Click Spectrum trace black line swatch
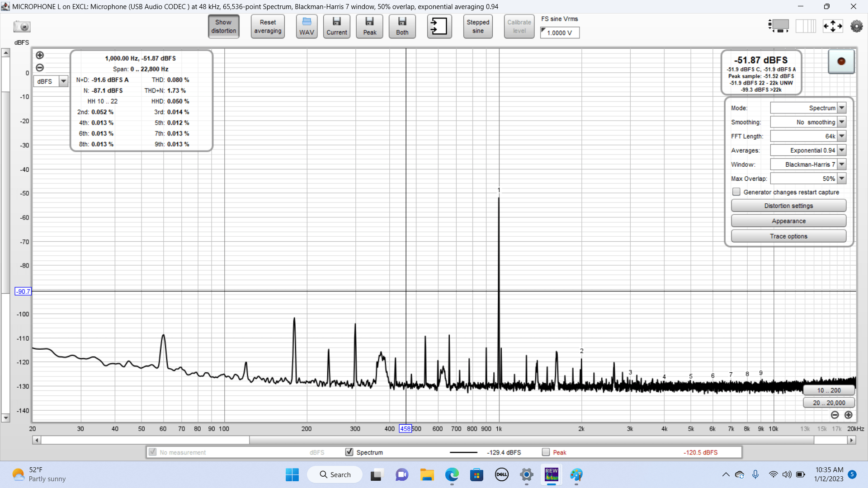Viewport: 868px width, 488px height. 463,452
